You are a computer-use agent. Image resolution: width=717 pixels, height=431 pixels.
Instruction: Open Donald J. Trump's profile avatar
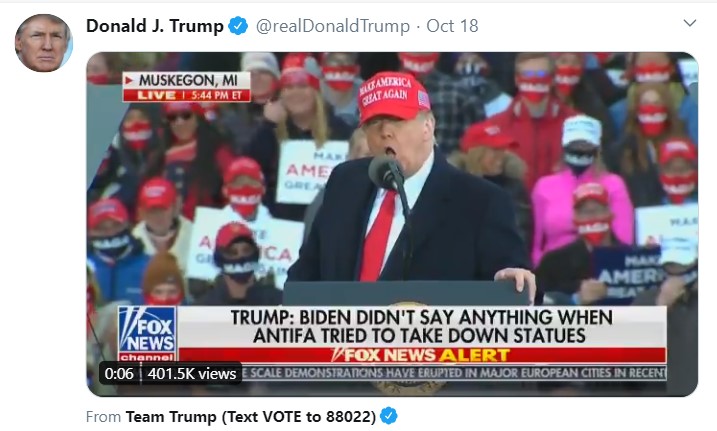point(43,43)
